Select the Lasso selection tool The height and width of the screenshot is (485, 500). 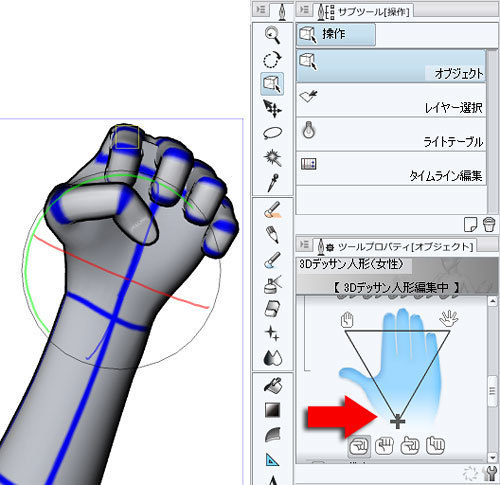coord(272,133)
